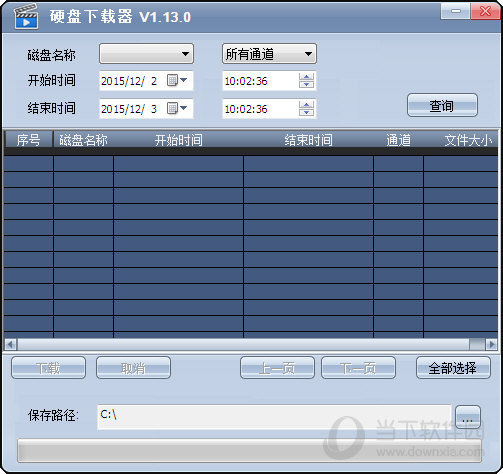Click the 下载 download button
503x474 pixels.
click(x=48, y=368)
